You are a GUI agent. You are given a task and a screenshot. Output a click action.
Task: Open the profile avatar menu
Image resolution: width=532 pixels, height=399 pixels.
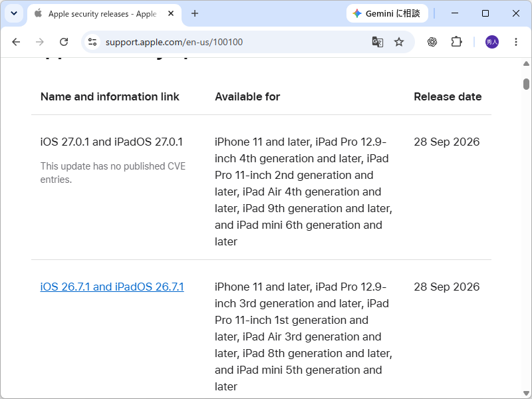(492, 42)
